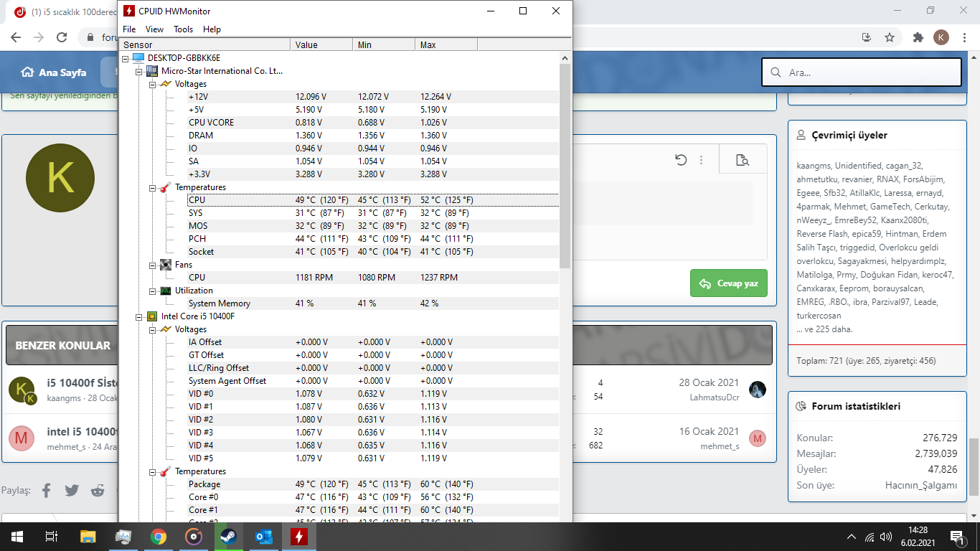The width and height of the screenshot is (980, 551).
Task: Click the LahmatsuDcr avatar thumbnail
Action: click(x=758, y=390)
